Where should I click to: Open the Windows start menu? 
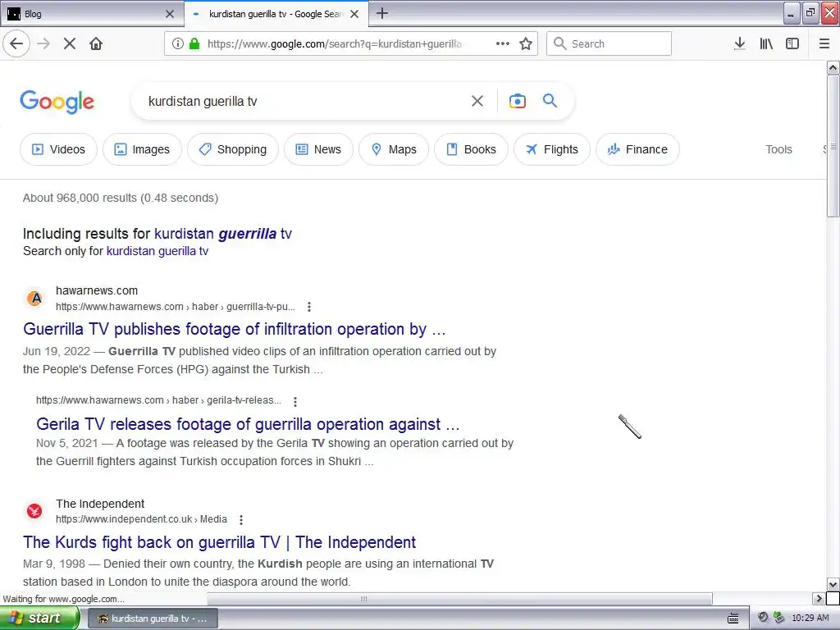39,619
